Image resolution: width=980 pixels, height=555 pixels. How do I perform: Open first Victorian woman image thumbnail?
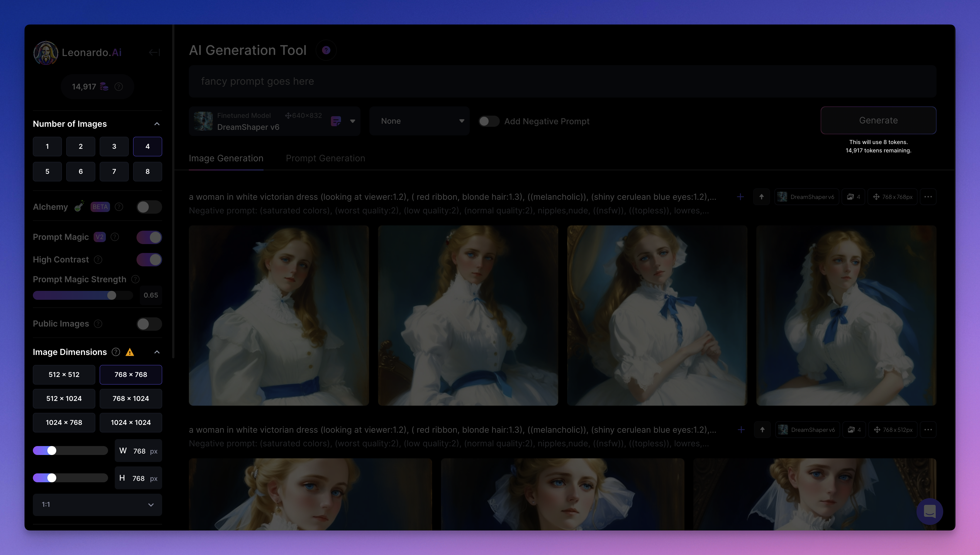coord(279,316)
